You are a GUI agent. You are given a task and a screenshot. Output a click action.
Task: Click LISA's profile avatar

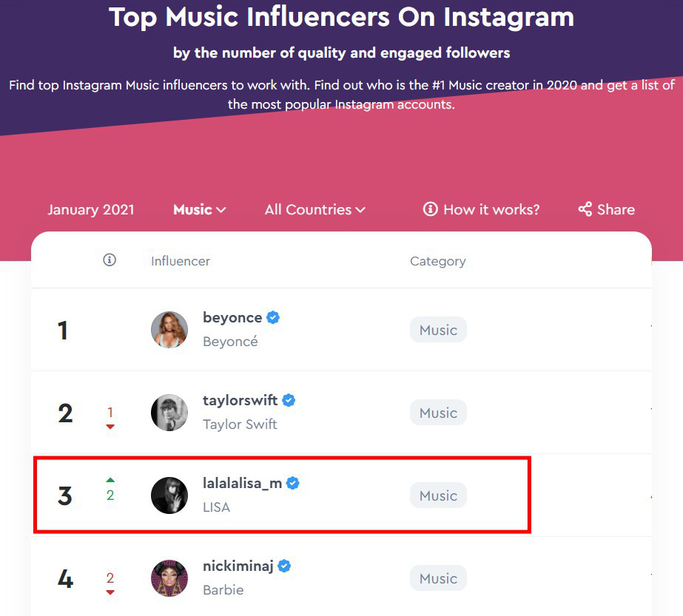point(169,495)
